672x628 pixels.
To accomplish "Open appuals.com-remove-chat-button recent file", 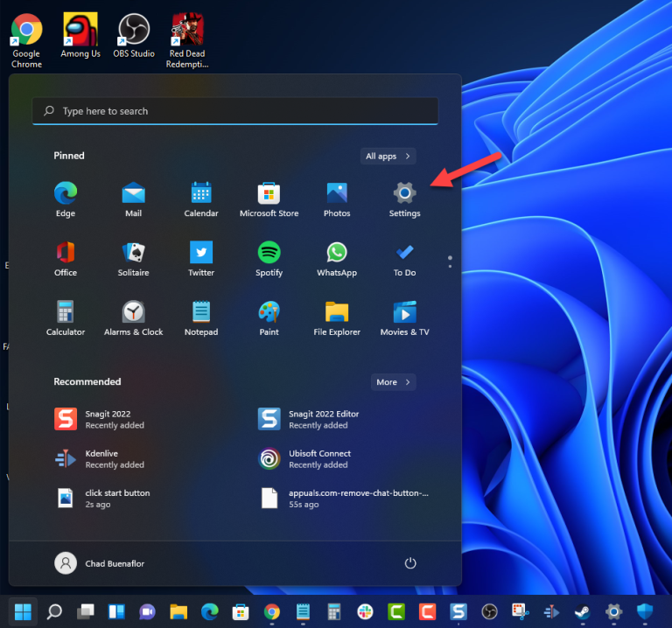I will (343, 499).
